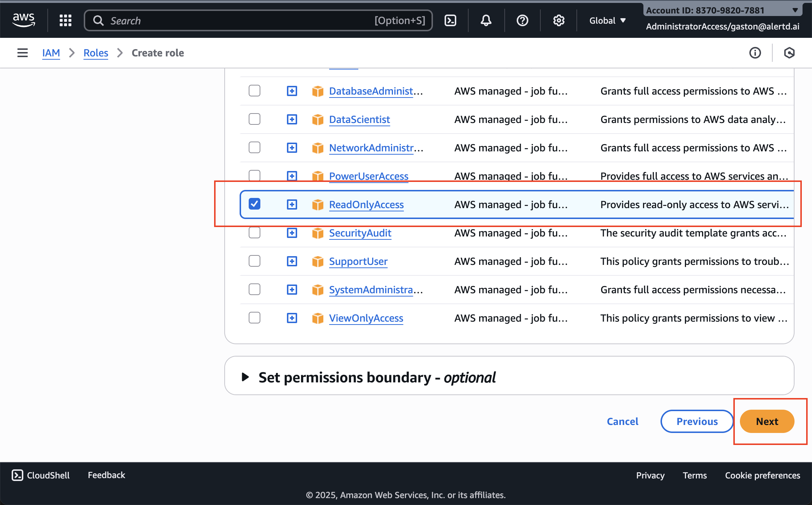Expand the PowerUserAccess policy details

[x=292, y=176]
